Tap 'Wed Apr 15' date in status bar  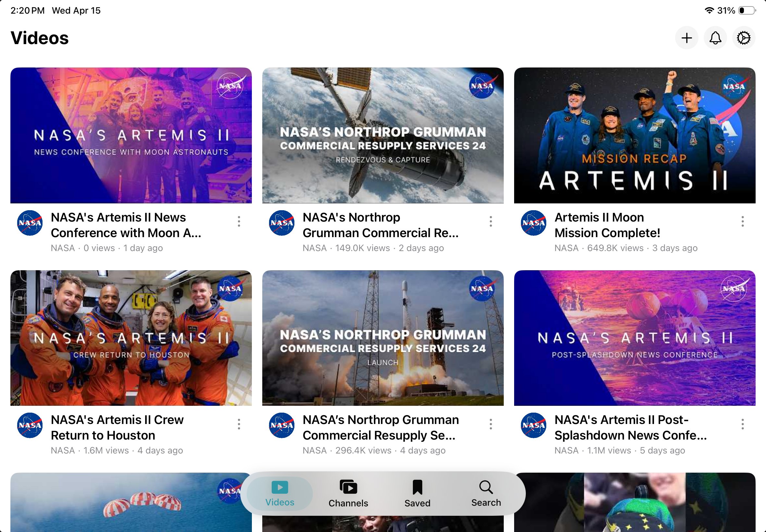tap(76, 11)
